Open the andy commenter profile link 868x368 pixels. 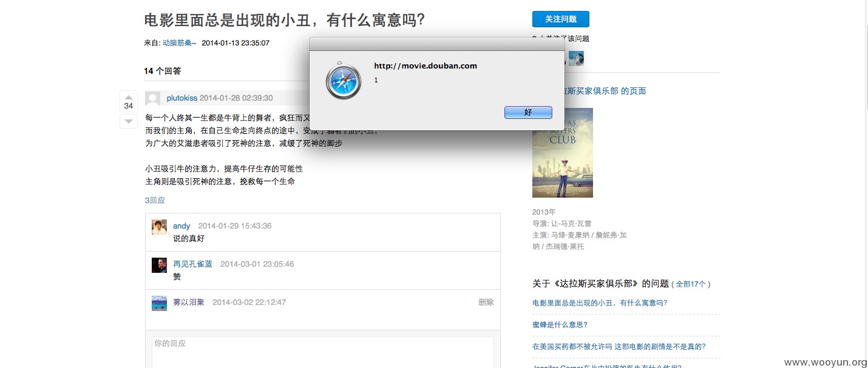tap(181, 226)
